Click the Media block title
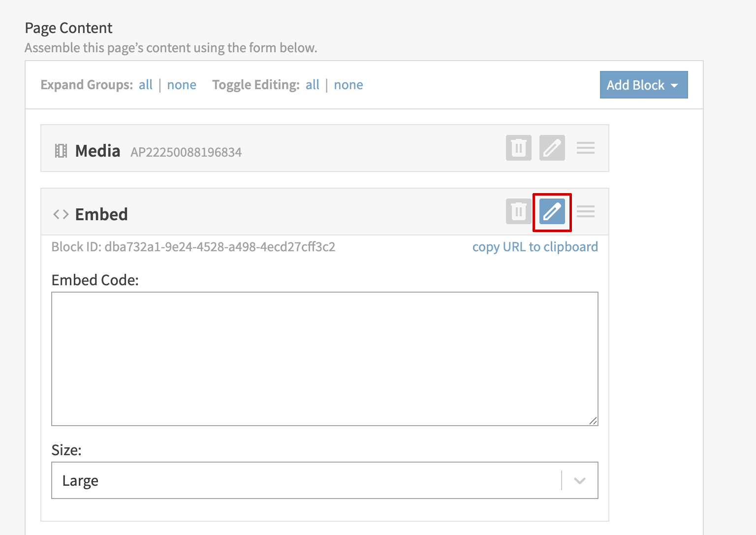The image size is (756, 535). tap(97, 151)
